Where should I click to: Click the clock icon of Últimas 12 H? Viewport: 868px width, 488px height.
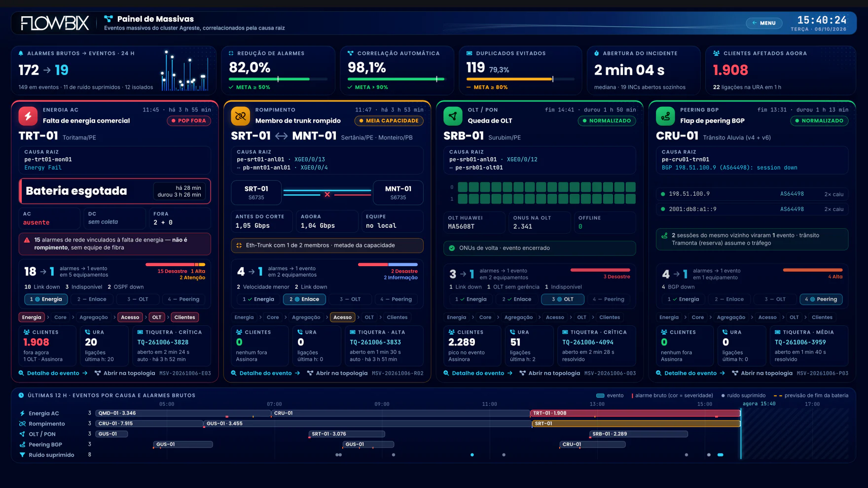coord(21,395)
